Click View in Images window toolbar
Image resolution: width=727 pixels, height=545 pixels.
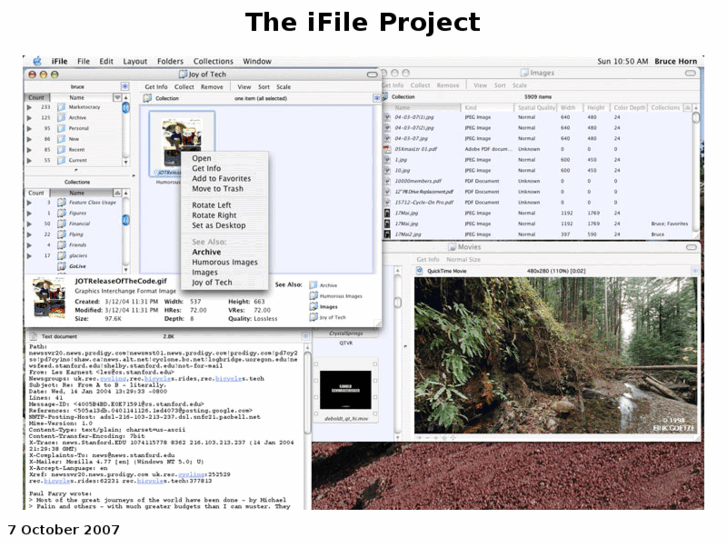click(x=480, y=85)
